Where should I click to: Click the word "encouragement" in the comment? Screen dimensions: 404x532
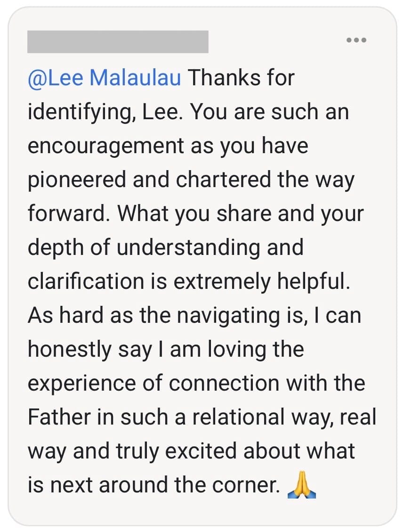pyautogui.click(x=106, y=146)
